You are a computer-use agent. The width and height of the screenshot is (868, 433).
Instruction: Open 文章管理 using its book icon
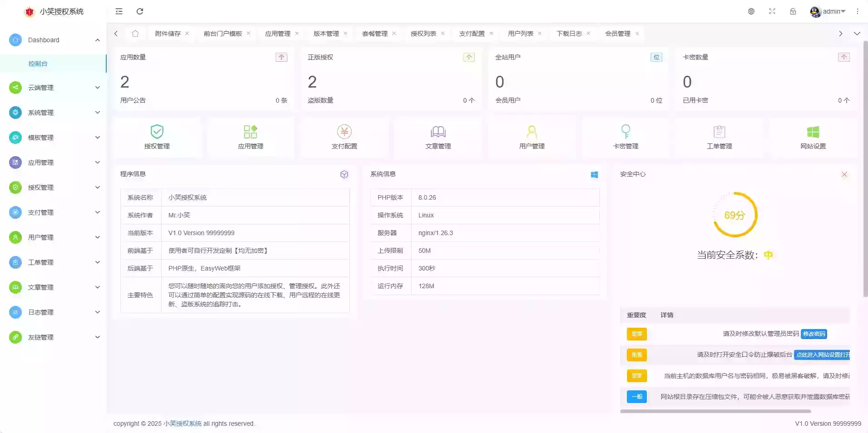point(438,132)
